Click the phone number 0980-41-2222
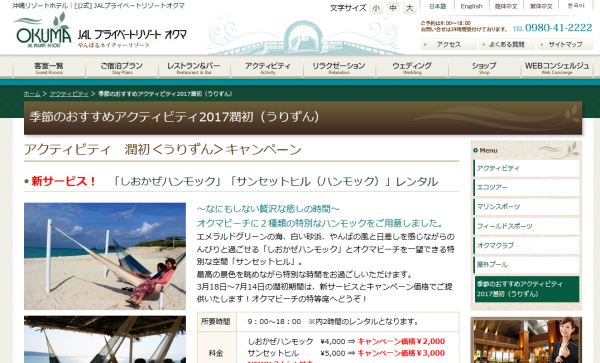 pos(558,28)
